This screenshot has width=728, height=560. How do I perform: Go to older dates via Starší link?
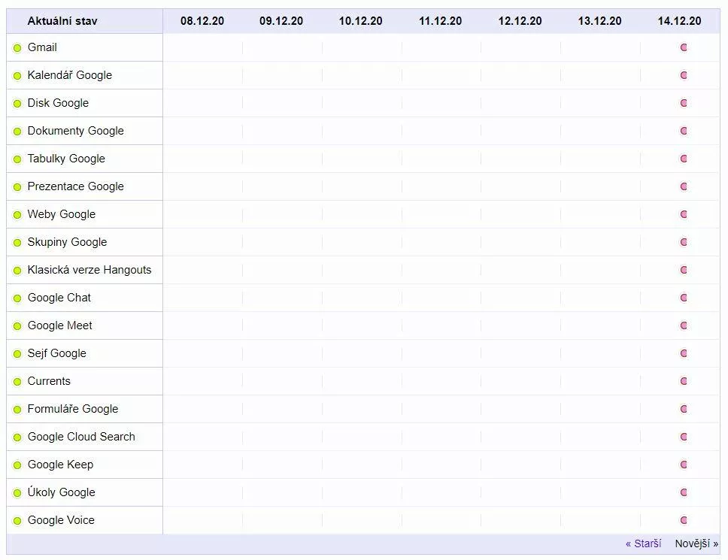(643, 543)
